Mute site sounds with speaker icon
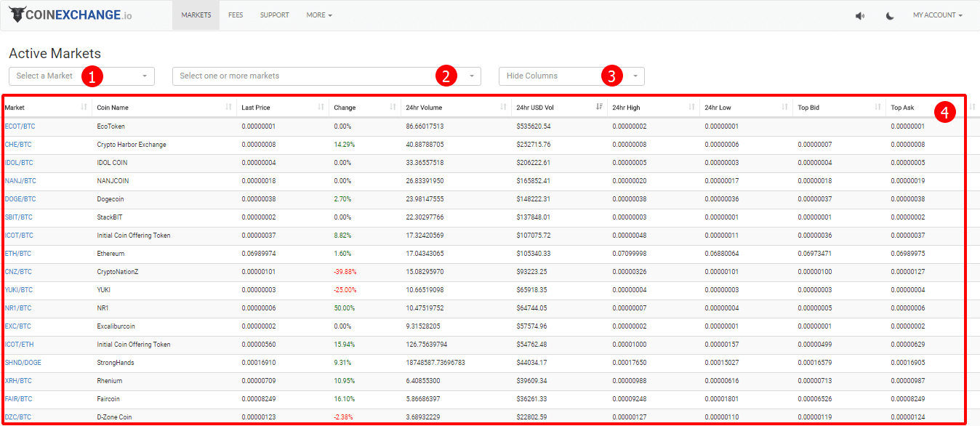This screenshot has width=980, height=426. pyautogui.click(x=860, y=16)
